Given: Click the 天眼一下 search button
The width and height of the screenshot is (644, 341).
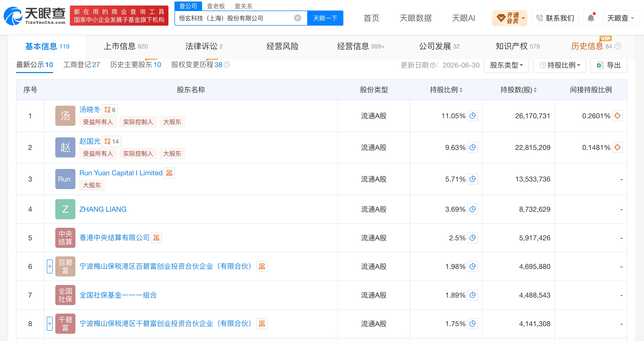Looking at the screenshot, I should 325,18.
